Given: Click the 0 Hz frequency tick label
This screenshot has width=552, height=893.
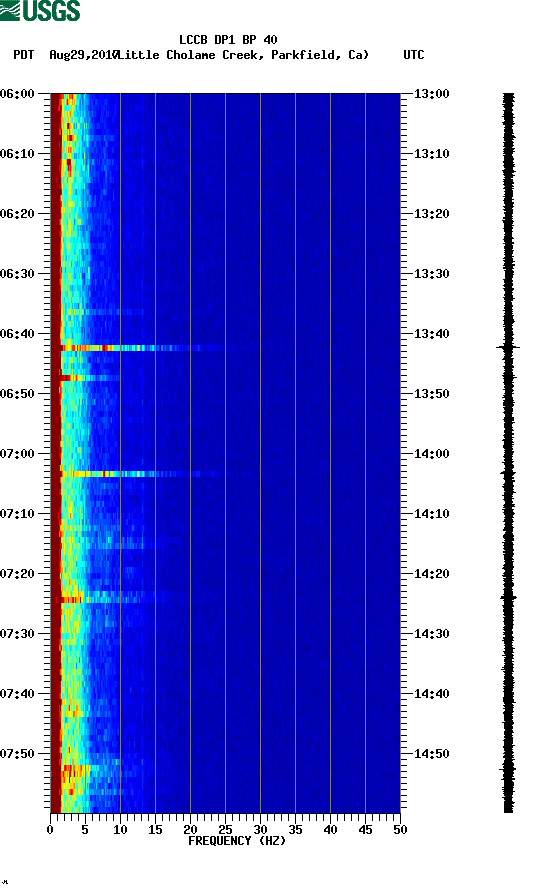Looking at the screenshot, I should [x=50, y=830].
